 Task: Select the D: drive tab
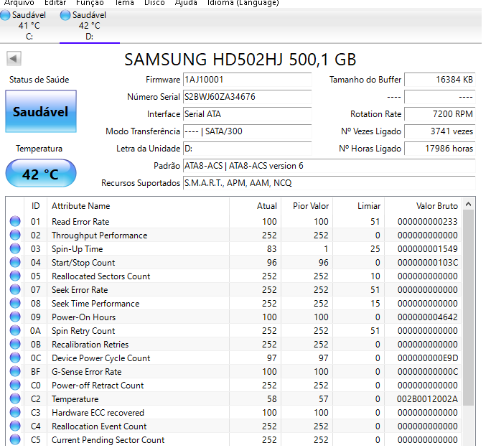click(x=90, y=26)
